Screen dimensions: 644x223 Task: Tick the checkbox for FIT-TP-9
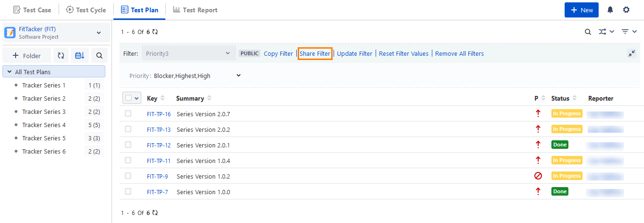pos(128,176)
